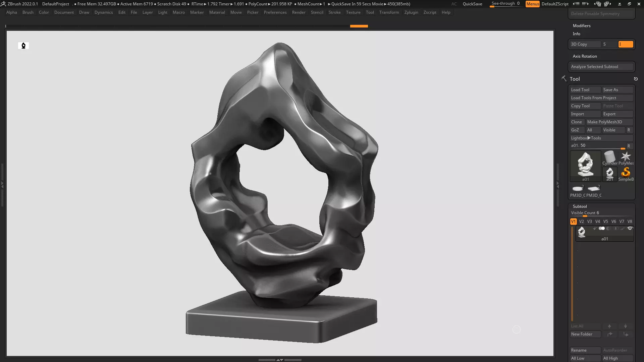Image resolution: width=644 pixels, height=362 pixels.
Task: Collapse the Tool palette header
Action: pyautogui.click(x=575, y=79)
